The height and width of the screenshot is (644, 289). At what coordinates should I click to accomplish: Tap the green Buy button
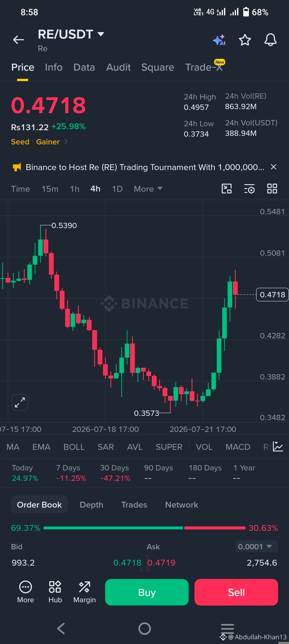coord(147,592)
